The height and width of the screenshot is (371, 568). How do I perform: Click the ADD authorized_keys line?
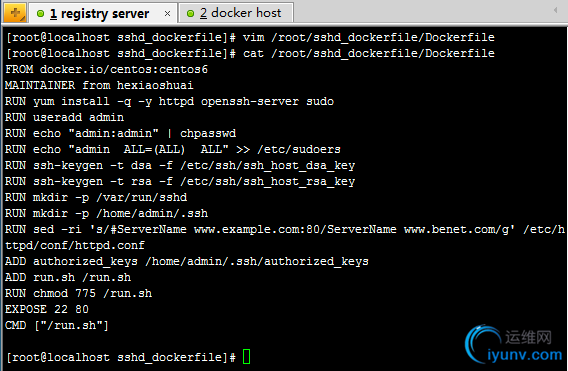(x=187, y=262)
